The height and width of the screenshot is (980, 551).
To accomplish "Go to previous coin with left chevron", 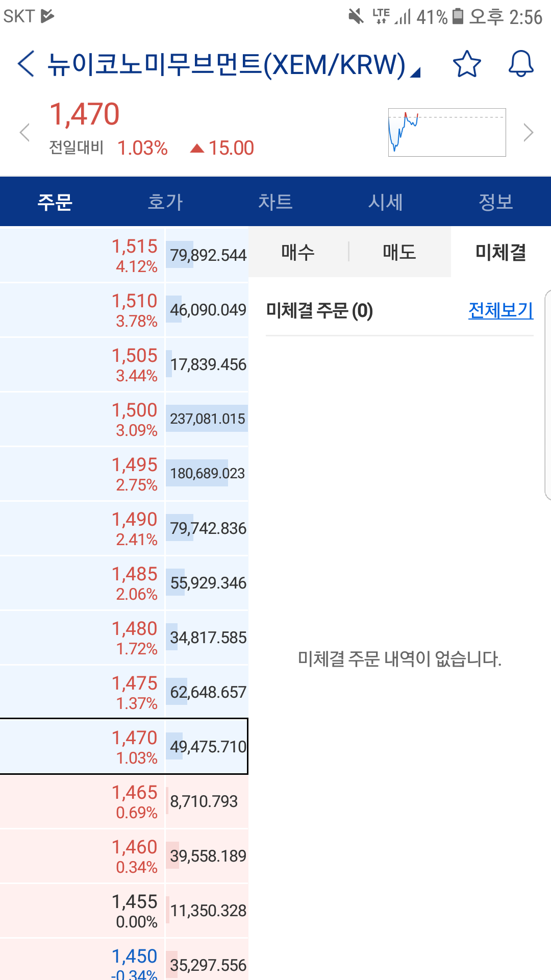I will 24,132.
